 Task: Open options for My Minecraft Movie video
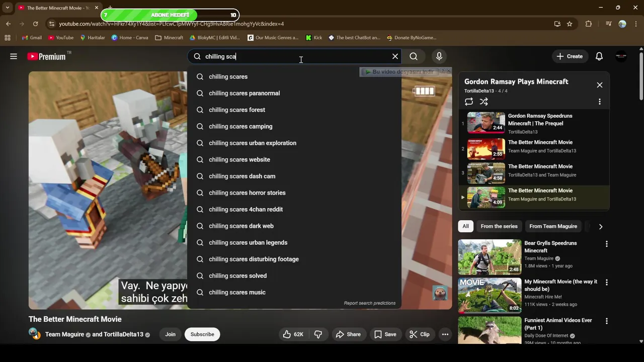click(x=606, y=283)
